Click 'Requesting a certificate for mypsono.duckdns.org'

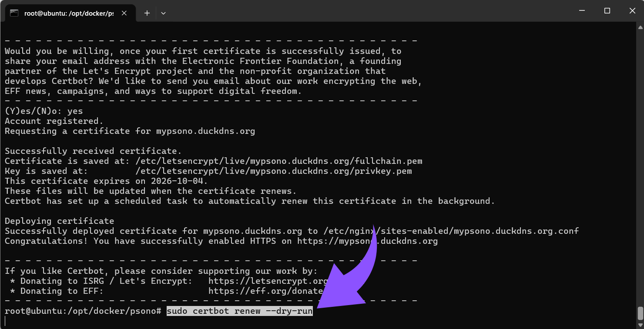[130, 131]
